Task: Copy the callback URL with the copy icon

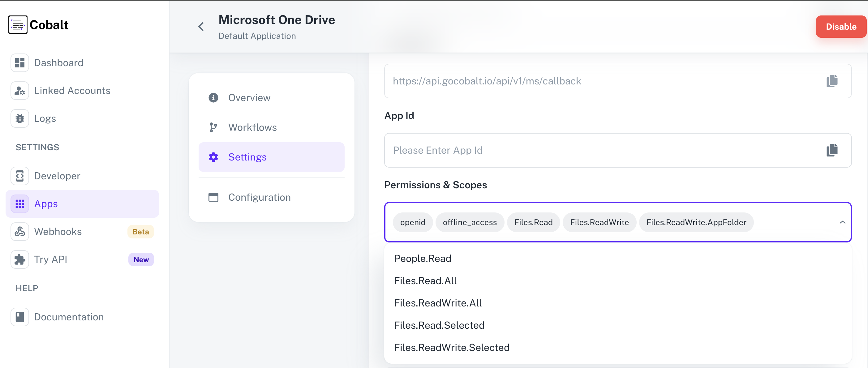Action: [831, 81]
